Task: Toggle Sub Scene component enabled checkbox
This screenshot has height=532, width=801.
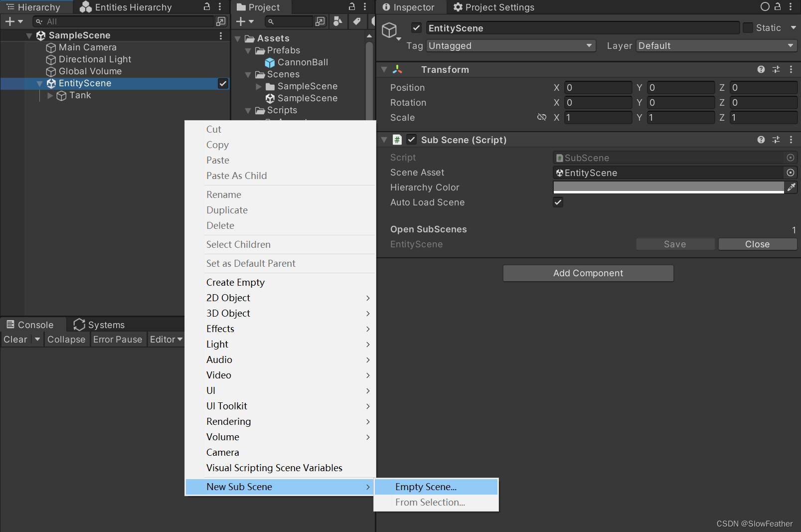Action: pyautogui.click(x=411, y=140)
